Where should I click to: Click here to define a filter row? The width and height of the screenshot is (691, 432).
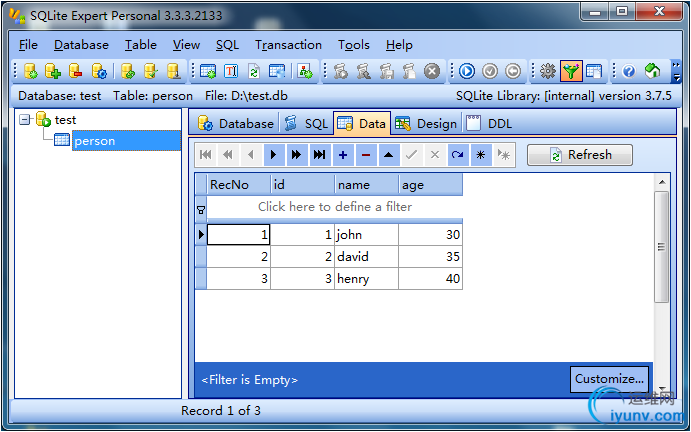click(334, 207)
